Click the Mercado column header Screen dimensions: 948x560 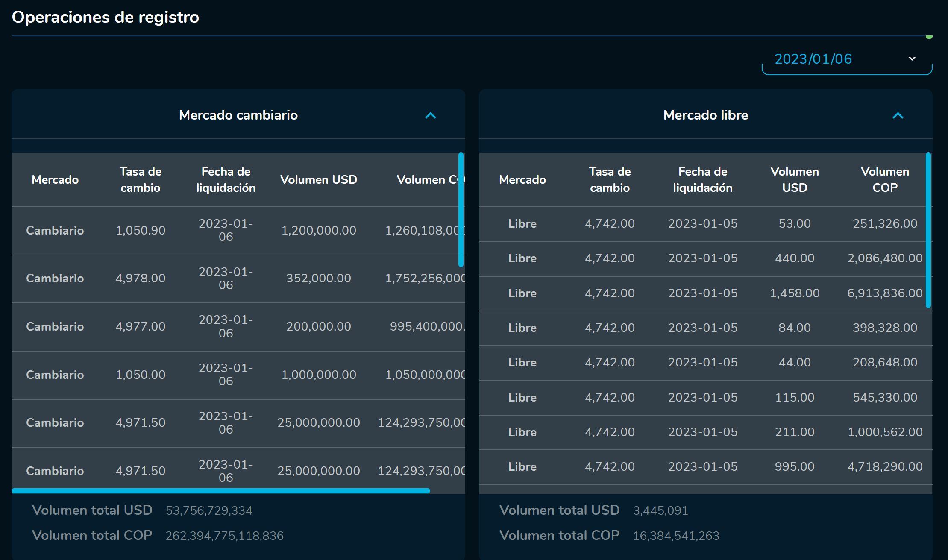pos(55,179)
